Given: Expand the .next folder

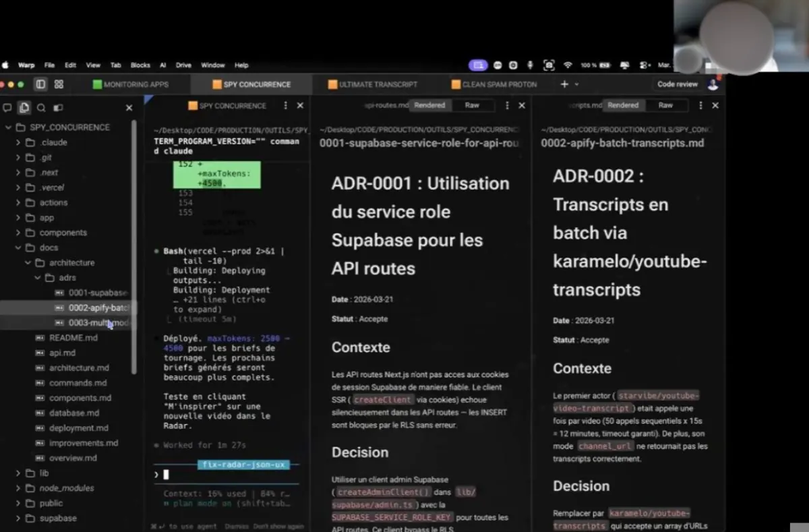Looking at the screenshot, I should [x=18, y=173].
